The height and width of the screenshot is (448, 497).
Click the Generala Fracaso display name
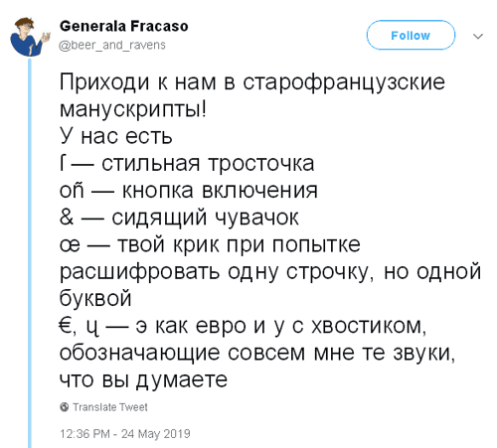pyautogui.click(x=124, y=26)
